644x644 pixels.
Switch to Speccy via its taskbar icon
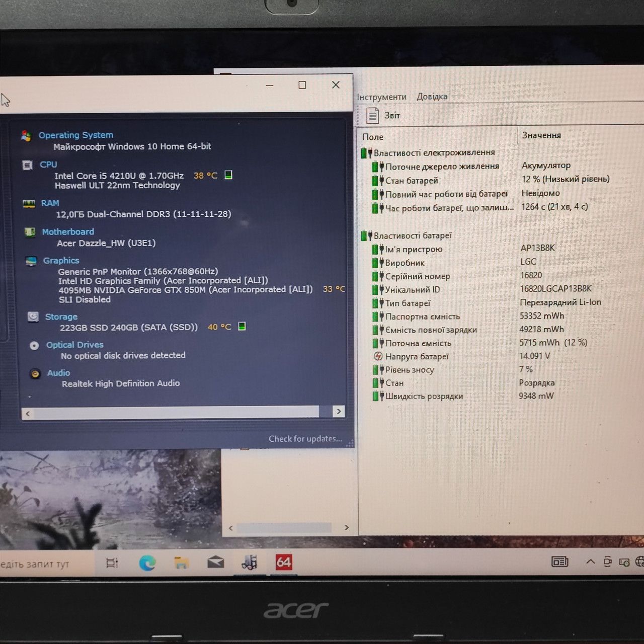(250, 562)
